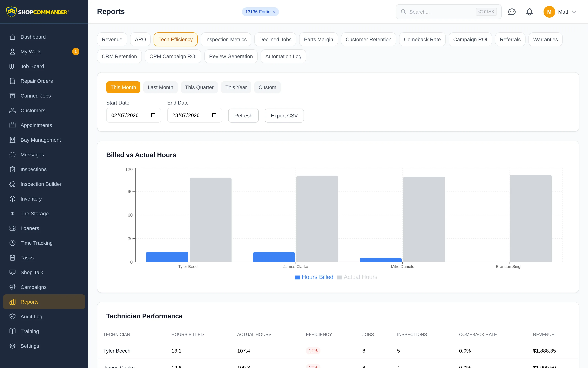This screenshot has width=588, height=368.
Task: Click Tyler Beech's blue billed bar
Action: tap(167, 257)
